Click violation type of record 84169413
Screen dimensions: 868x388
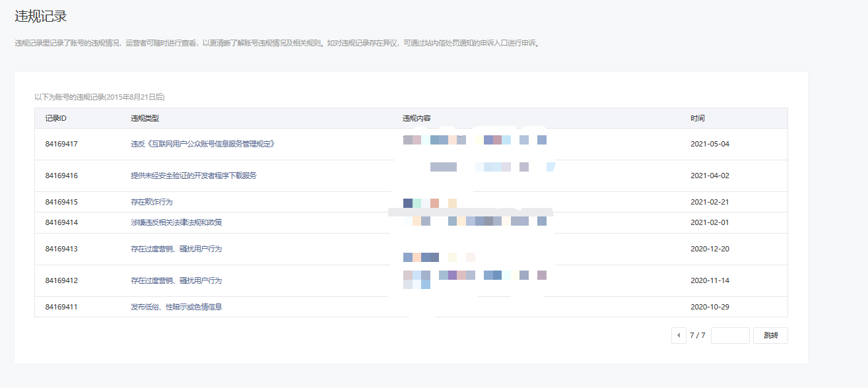pos(176,249)
